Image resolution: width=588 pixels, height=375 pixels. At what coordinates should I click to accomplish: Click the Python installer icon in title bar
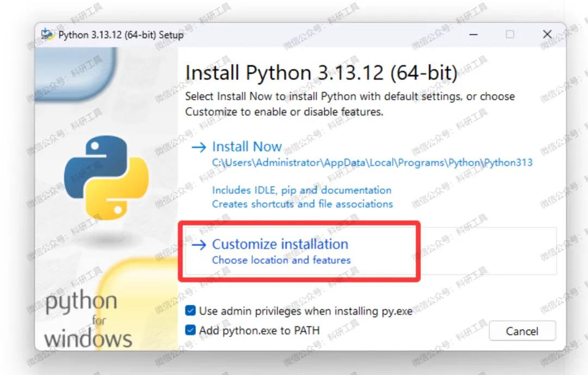click(47, 34)
